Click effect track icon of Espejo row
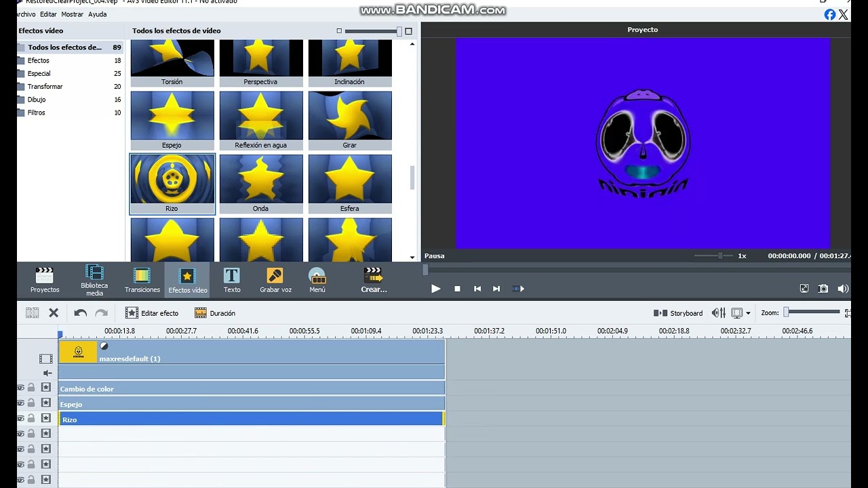The image size is (868, 488). [45, 403]
